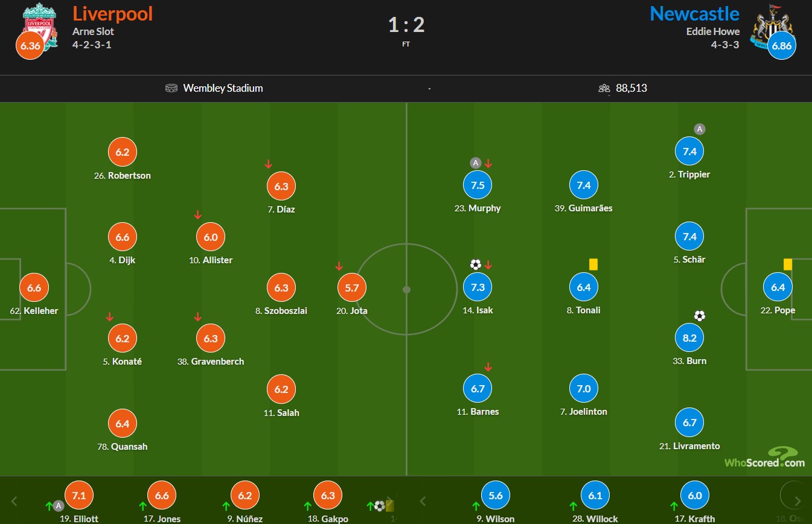Click the goal ball icon above Burn
812x524 pixels.
point(699,316)
